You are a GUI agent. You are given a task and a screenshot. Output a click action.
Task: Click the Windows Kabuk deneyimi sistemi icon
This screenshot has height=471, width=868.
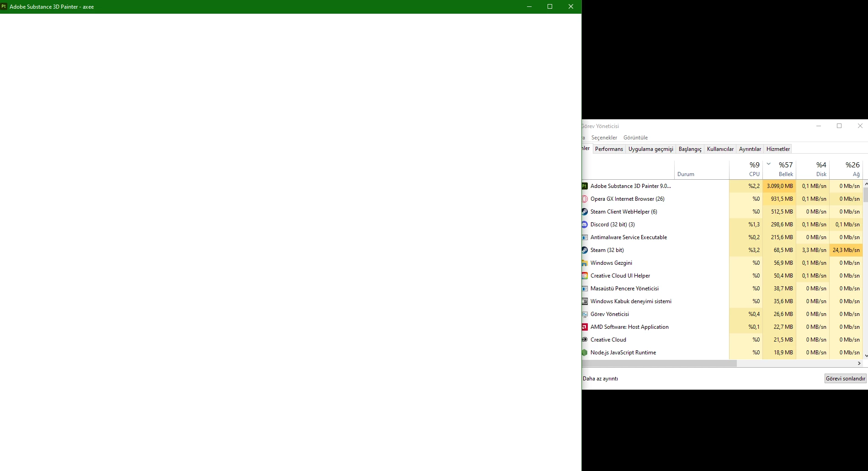(585, 301)
